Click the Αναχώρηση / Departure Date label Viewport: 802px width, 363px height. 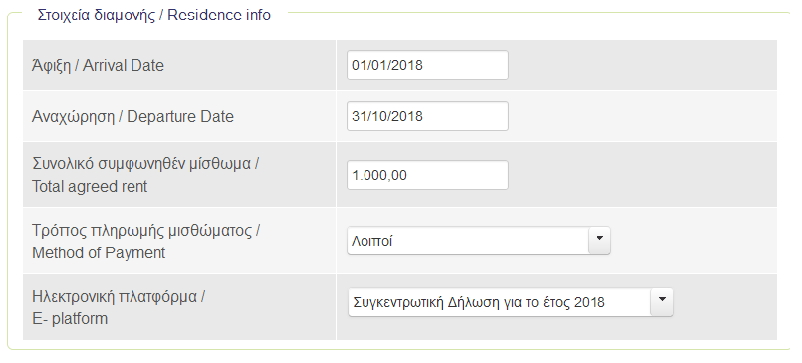[132, 117]
